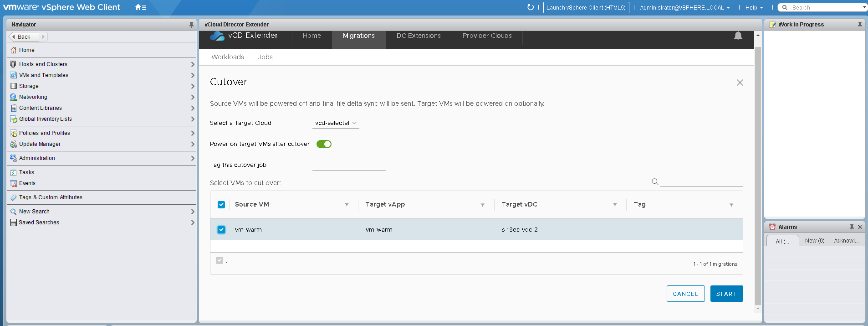Toggle the select-all VMs header checkbox

(221, 205)
